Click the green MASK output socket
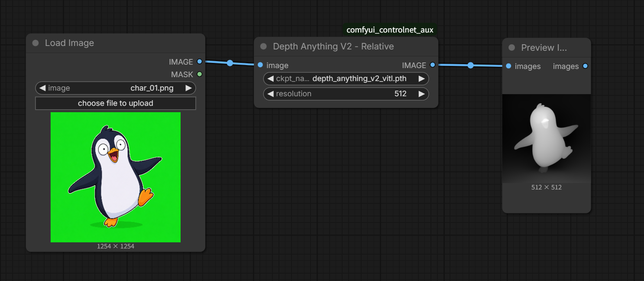This screenshot has height=281, width=644. [199, 74]
